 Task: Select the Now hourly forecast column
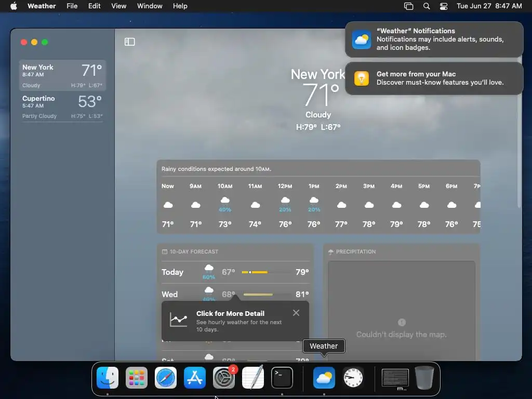[168, 205]
